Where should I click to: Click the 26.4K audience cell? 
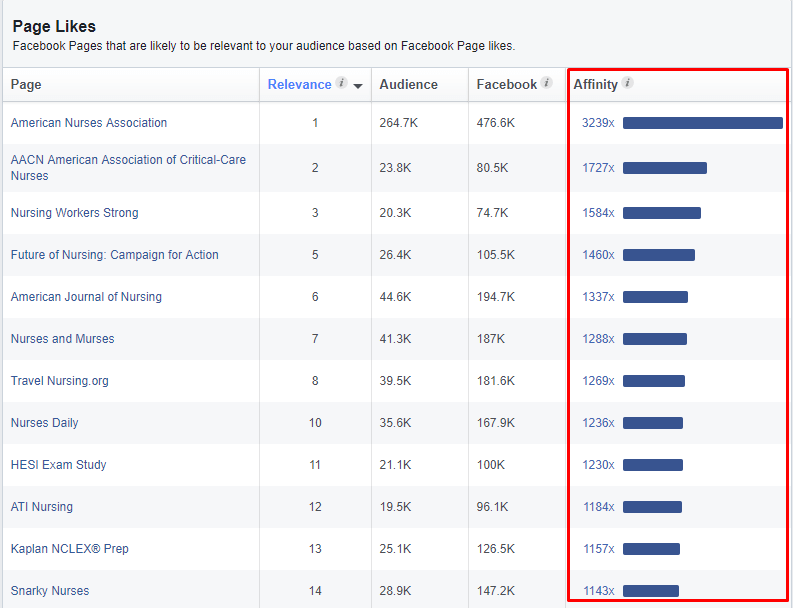[x=395, y=254]
